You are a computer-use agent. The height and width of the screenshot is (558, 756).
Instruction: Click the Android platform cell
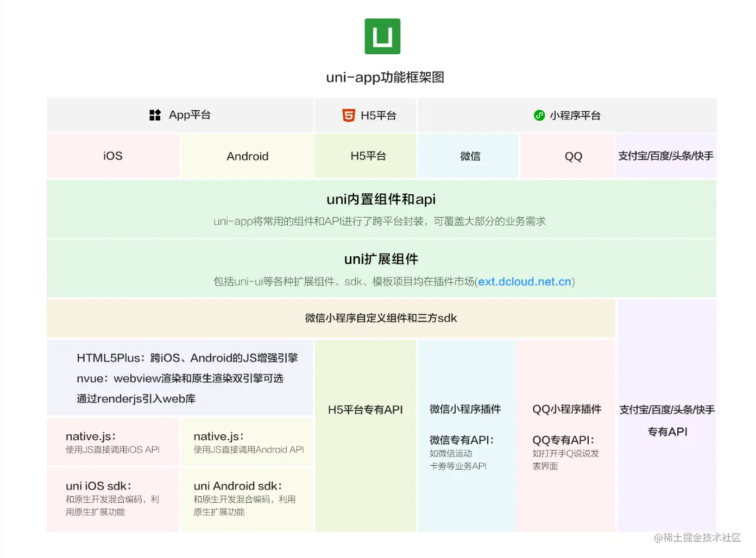point(247,156)
